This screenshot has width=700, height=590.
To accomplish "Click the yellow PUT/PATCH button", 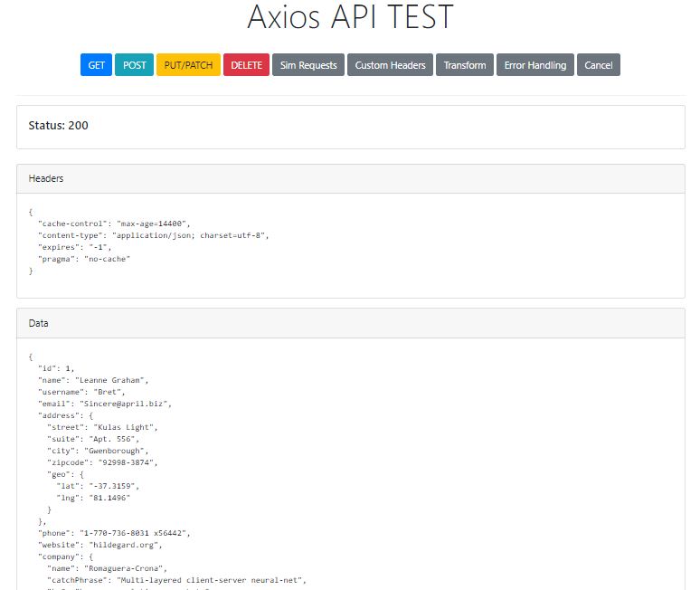I will click(x=188, y=65).
